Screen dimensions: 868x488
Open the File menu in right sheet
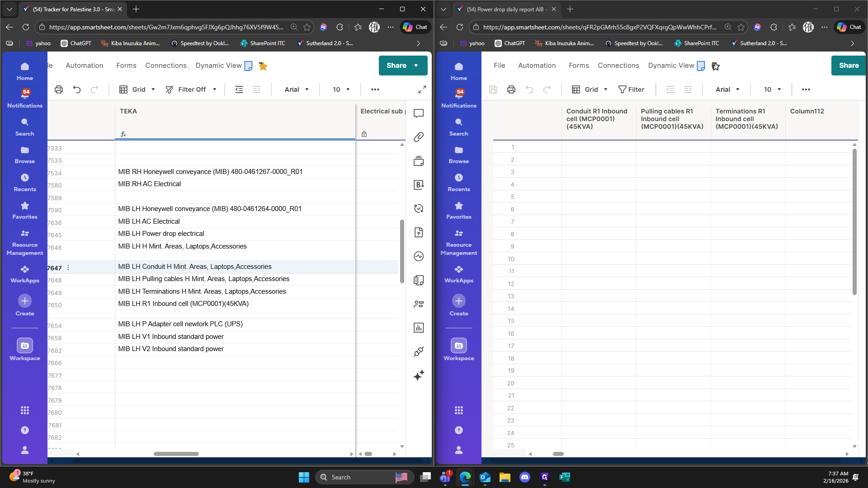[x=500, y=66]
